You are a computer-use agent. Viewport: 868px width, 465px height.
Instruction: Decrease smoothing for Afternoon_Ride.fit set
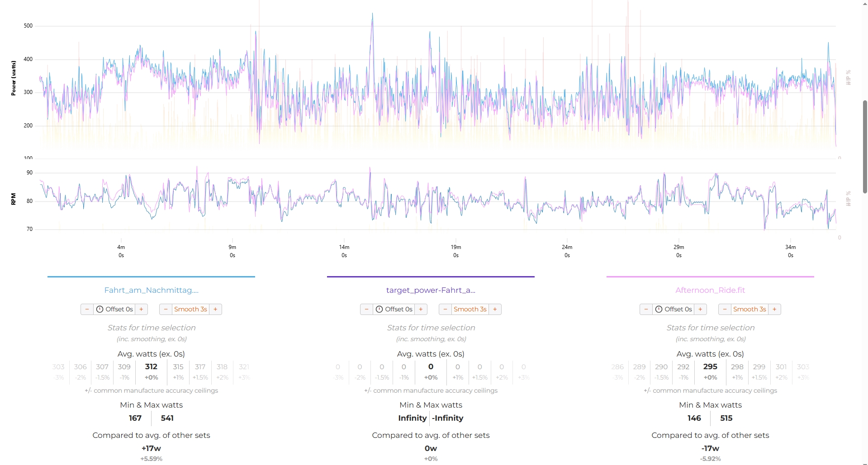coord(725,309)
